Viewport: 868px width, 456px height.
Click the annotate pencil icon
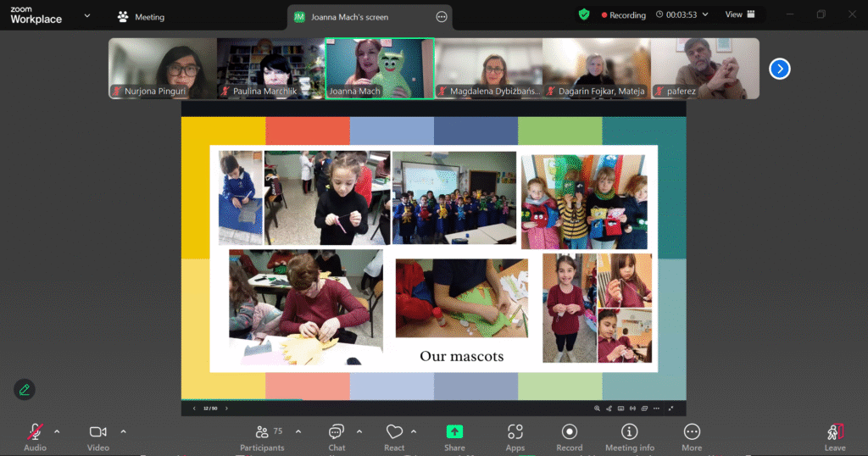click(x=25, y=389)
